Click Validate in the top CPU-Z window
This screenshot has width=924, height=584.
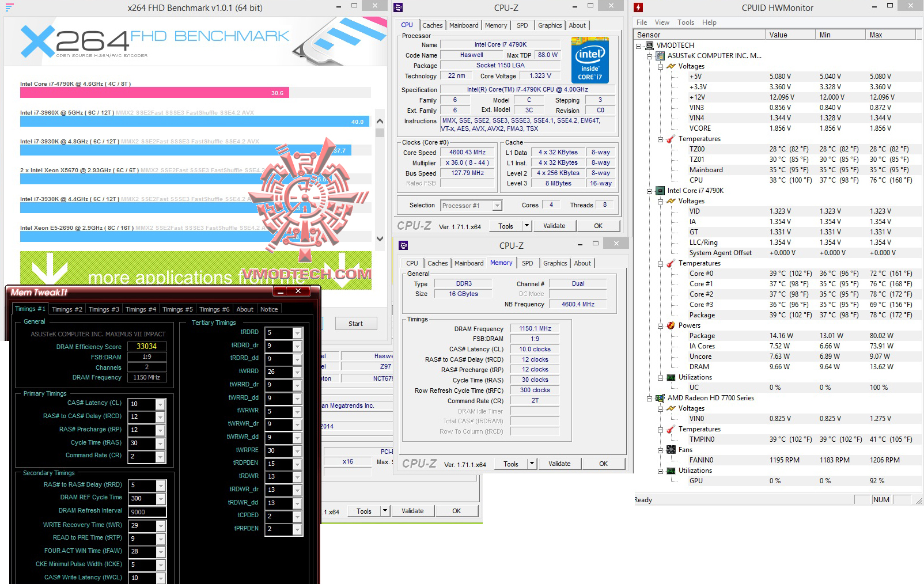click(554, 226)
